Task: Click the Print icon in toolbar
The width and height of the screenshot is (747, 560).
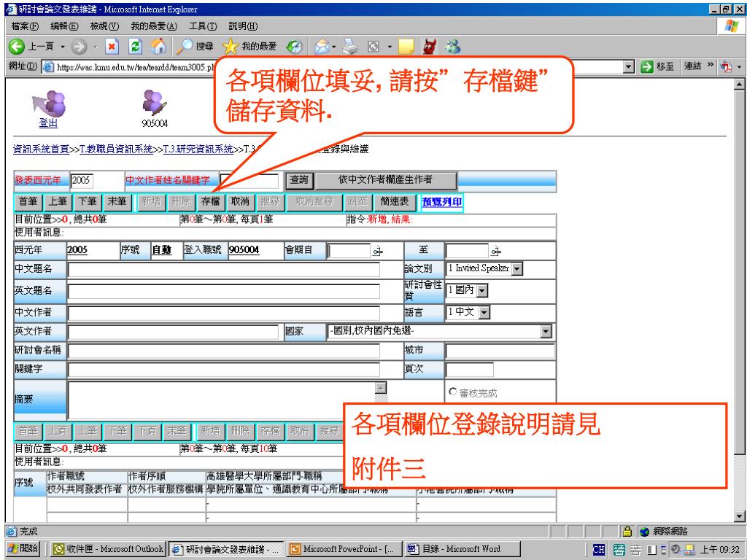Action: tap(350, 46)
